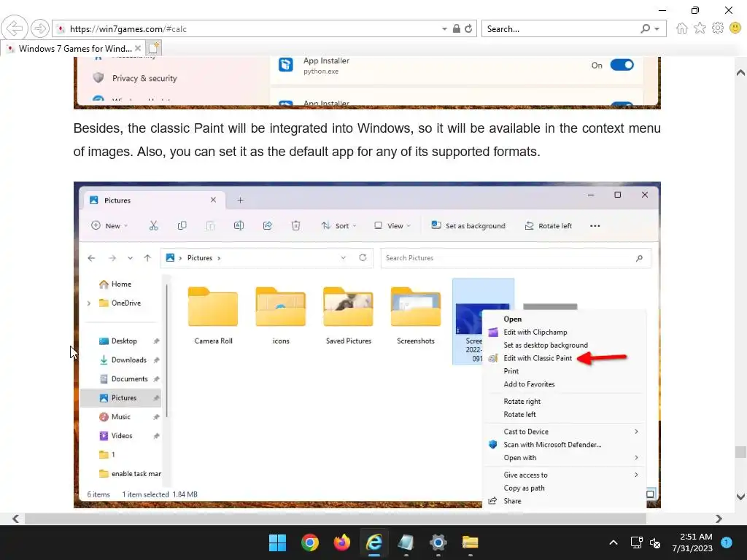
Task: Click Set as background in Pictures toolbar
Action: pos(468,226)
